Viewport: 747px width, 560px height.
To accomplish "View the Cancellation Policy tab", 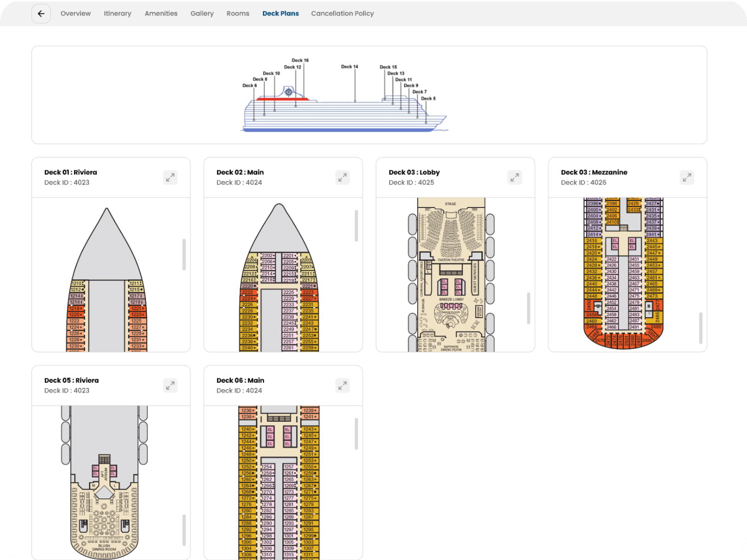I will click(342, 14).
